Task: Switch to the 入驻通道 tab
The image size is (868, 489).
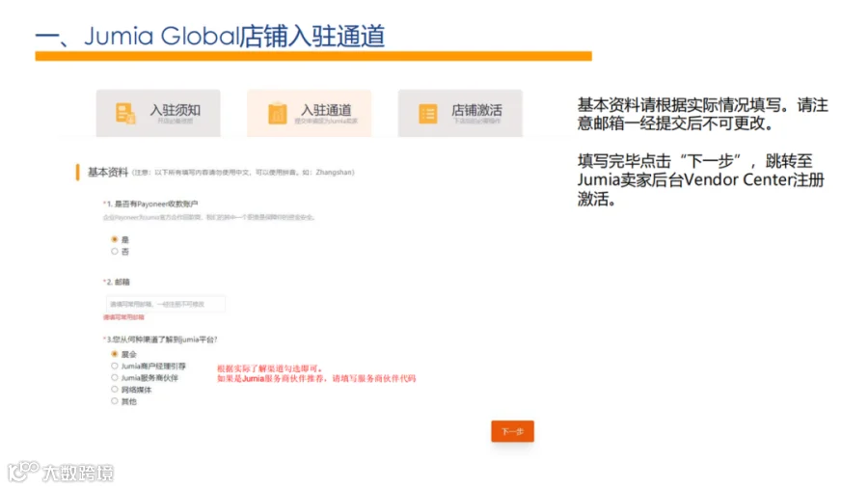Action: pos(309,113)
